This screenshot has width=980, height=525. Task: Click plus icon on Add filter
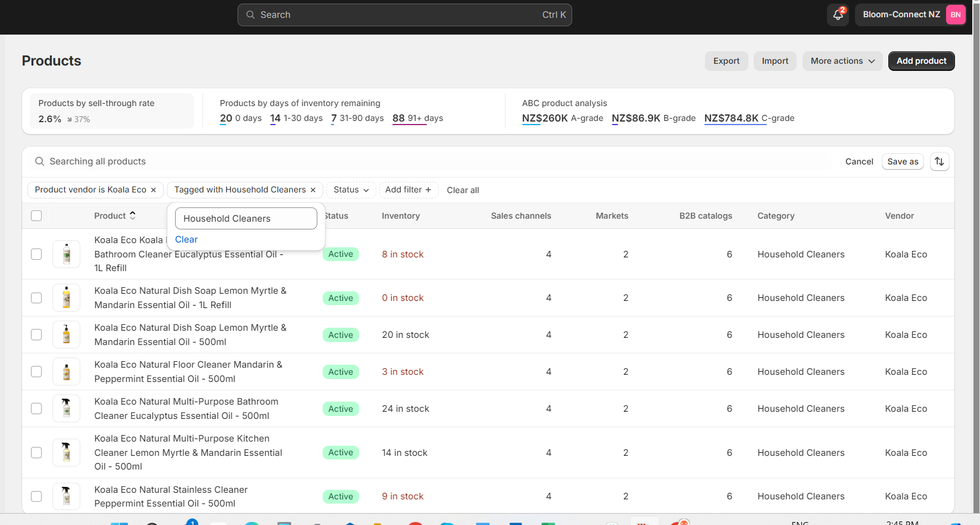[x=428, y=190]
